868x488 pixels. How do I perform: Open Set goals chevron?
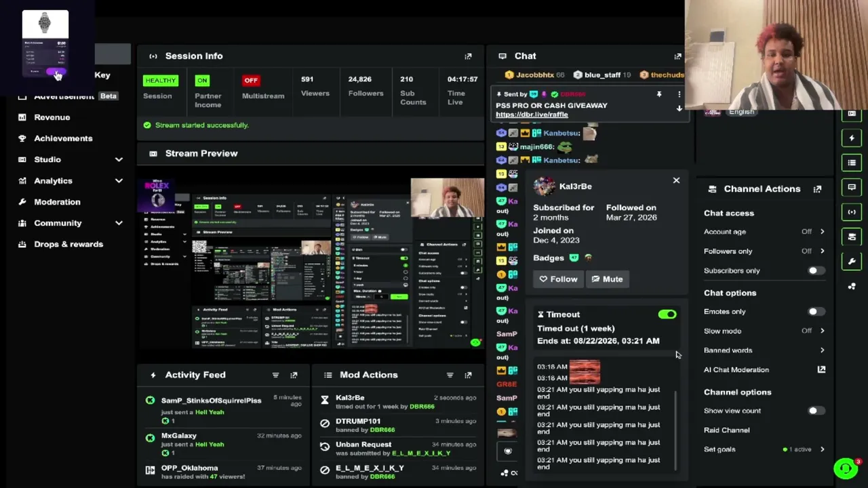[822, 449]
